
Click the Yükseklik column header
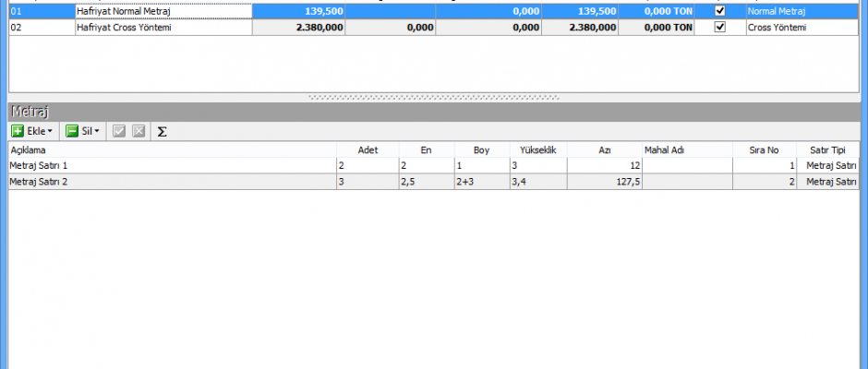pyautogui.click(x=536, y=149)
